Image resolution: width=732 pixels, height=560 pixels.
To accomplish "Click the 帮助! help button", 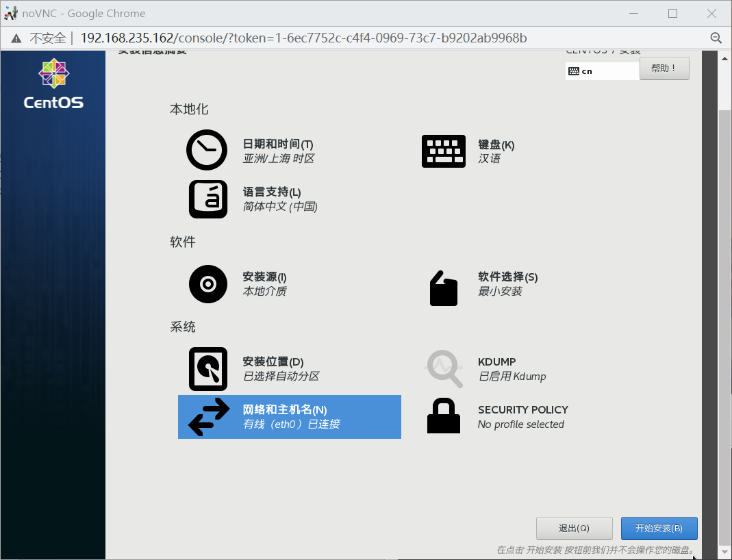I will tap(664, 68).
